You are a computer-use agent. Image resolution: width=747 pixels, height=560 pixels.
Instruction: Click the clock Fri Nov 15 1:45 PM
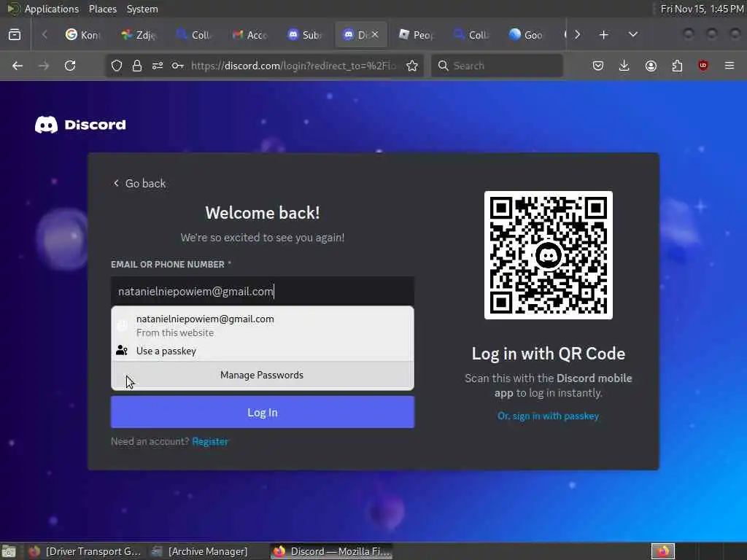point(702,9)
